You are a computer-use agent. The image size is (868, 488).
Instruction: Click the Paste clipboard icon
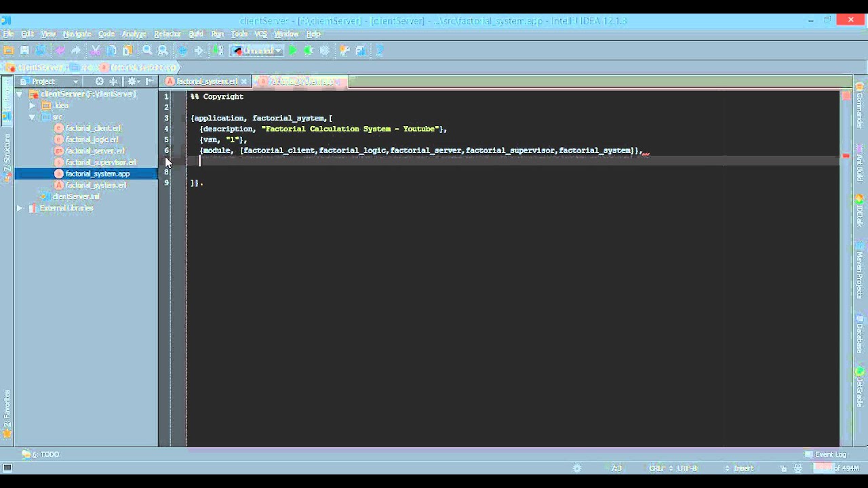[127, 51]
